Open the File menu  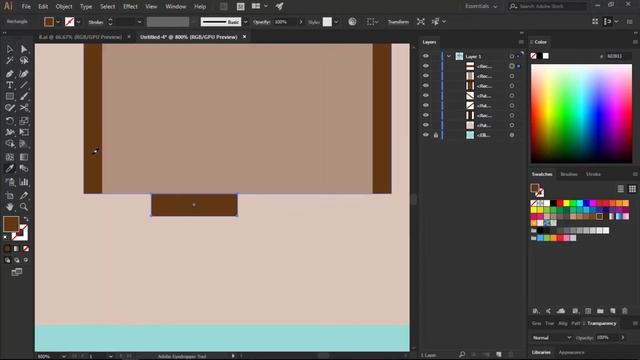coord(26,7)
